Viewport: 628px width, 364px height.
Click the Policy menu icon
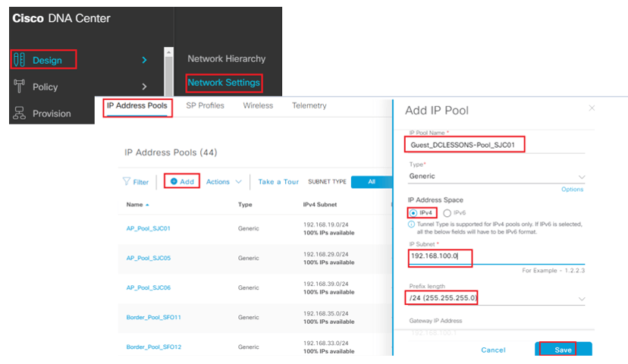(19, 86)
